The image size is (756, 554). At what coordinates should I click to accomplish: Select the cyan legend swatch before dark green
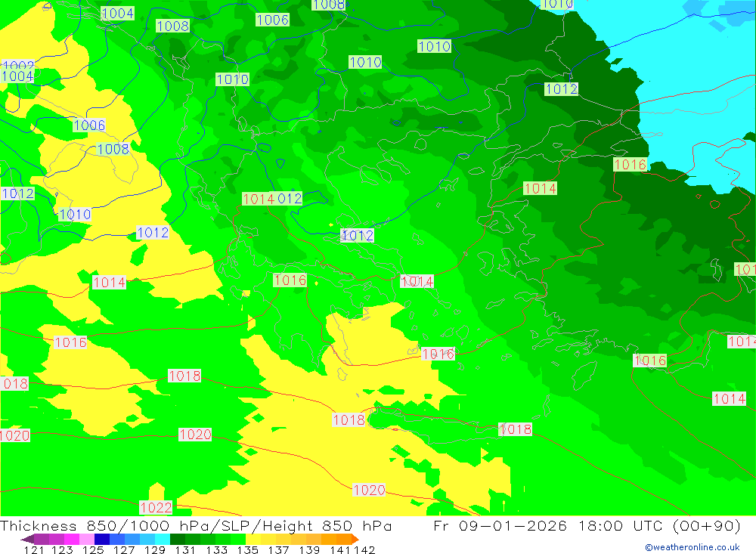pos(163,539)
